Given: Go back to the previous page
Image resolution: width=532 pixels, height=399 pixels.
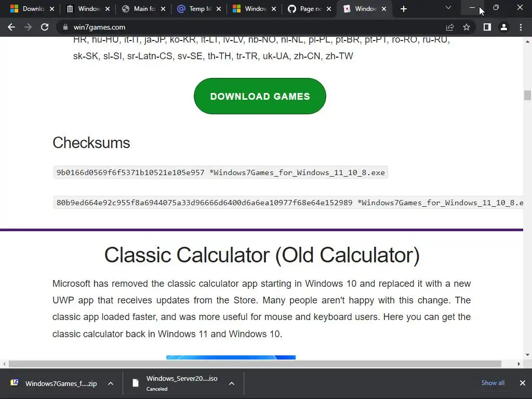Looking at the screenshot, I should pyautogui.click(x=11, y=27).
